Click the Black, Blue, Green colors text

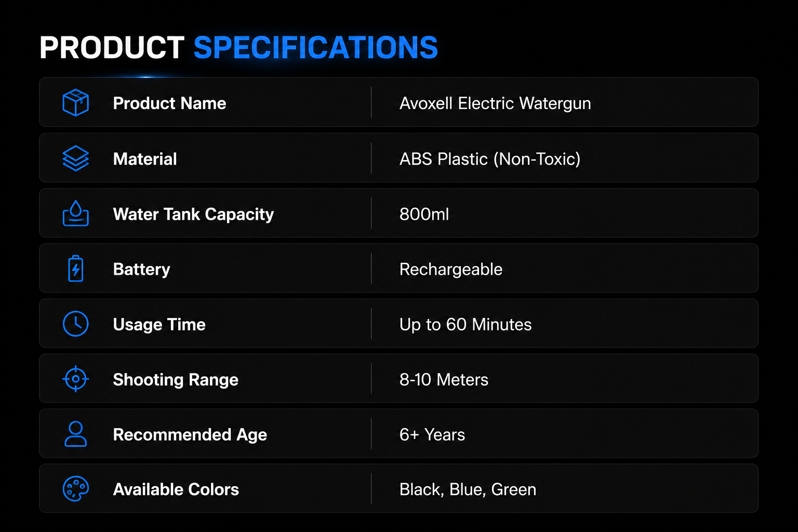(x=468, y=490)
